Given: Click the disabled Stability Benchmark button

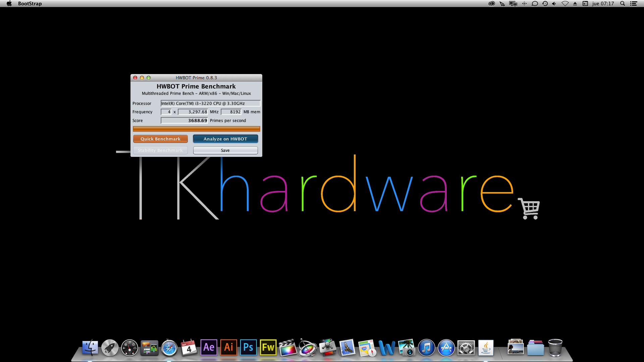Looking at the screenshot, I should pyautogui.click(x=160, y=150).
